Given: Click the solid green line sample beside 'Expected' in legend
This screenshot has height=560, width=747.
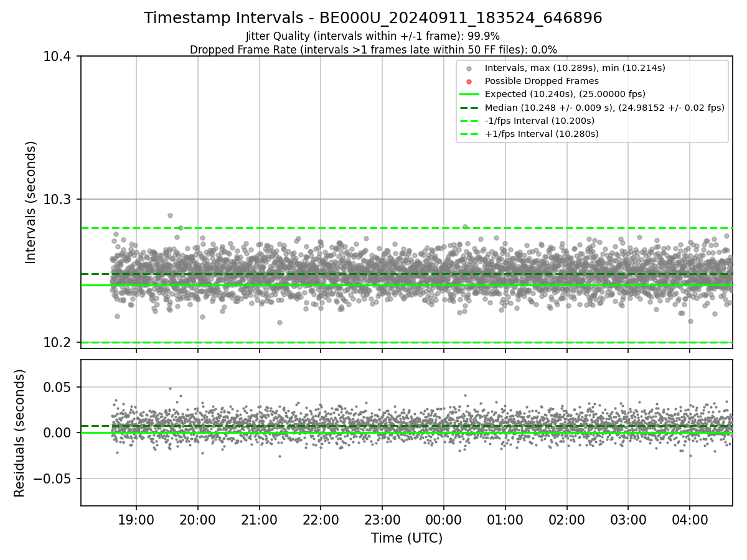Looking at the screenshot, I should pos(469,95).
